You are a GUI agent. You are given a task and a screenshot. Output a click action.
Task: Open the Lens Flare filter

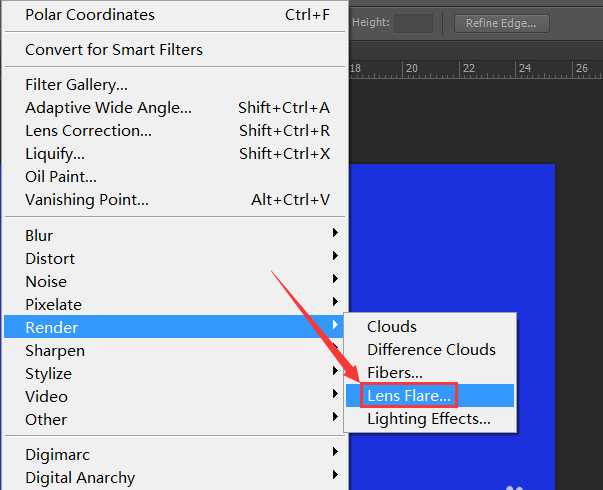[410, 396]
